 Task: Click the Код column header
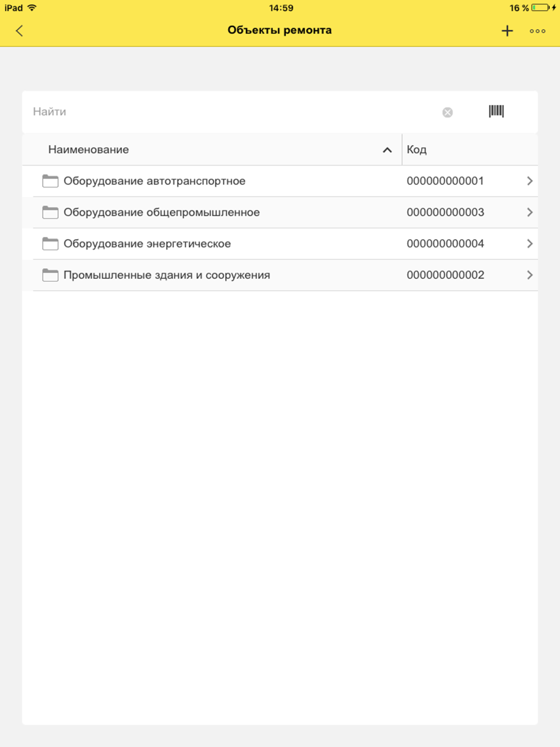point(417,150)
